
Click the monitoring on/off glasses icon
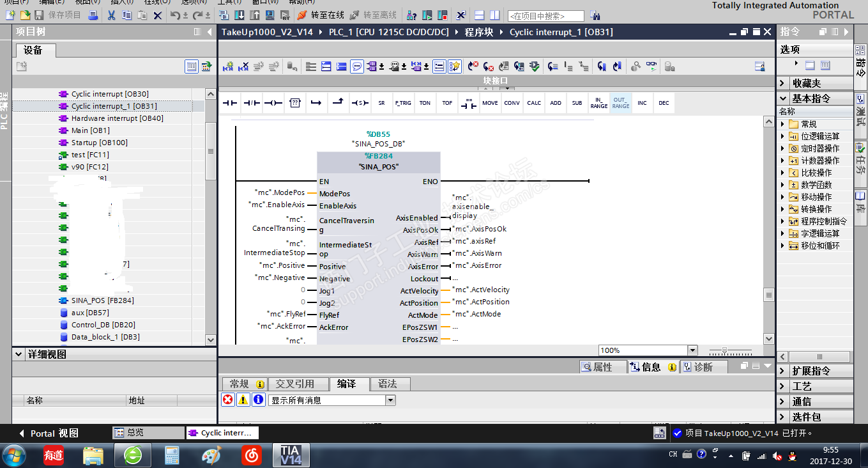pyautogui.click(x=651, y=66)
